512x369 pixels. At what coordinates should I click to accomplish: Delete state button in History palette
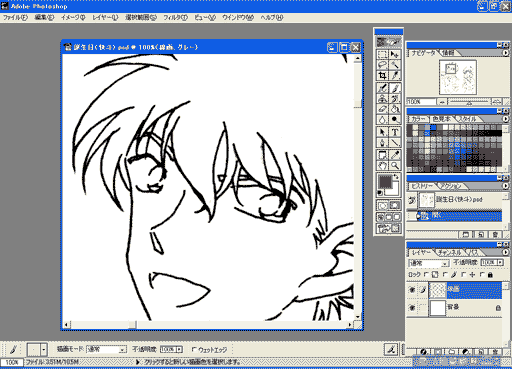click(x=495, y=235)
